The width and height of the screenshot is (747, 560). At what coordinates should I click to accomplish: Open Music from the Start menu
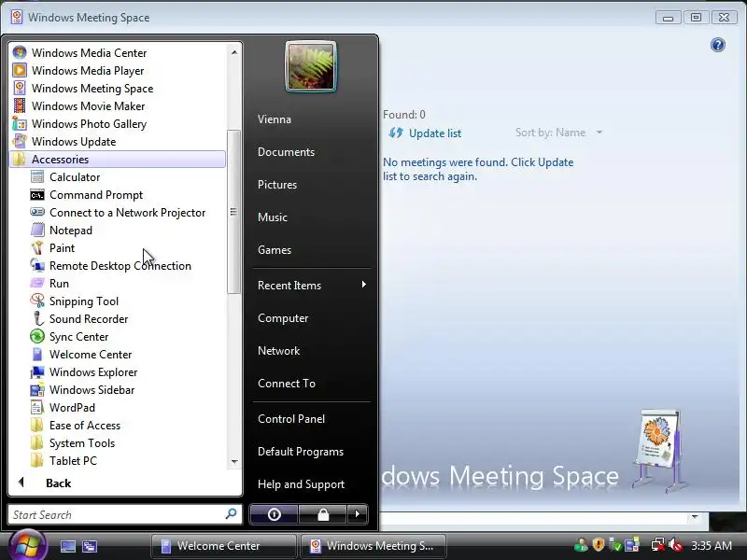272,217
